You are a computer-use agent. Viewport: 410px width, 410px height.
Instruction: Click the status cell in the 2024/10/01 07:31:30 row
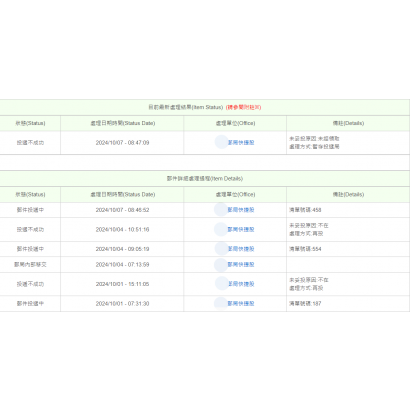pos(30,304)
